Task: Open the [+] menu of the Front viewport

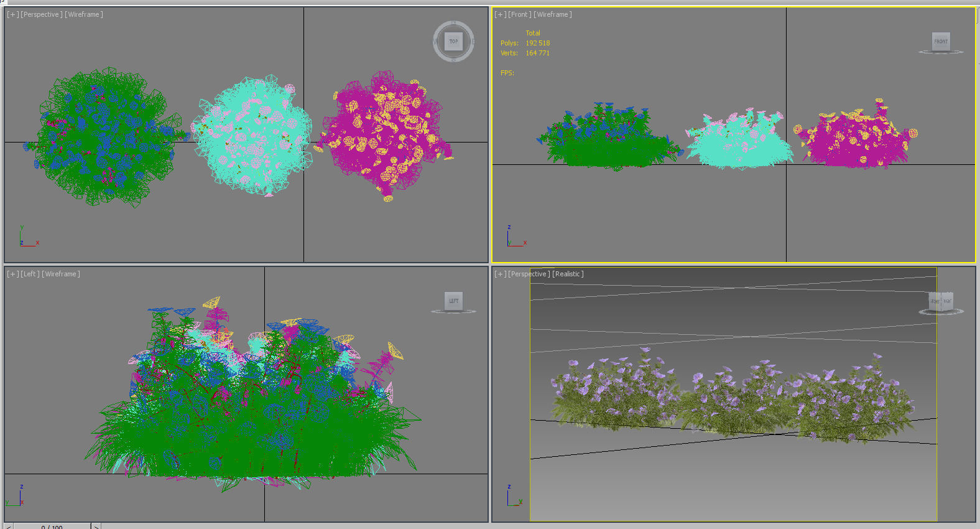Action: (500, 14)
